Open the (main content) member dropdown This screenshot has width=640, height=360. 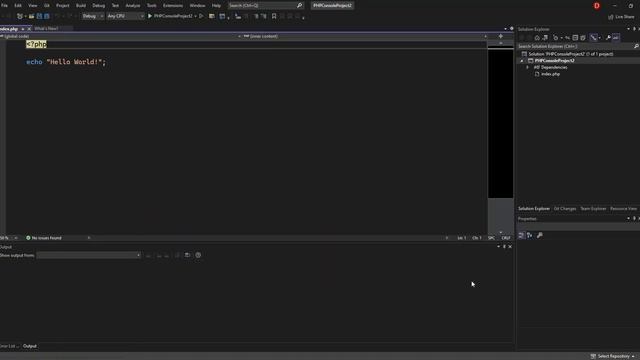(x=365, y=36)
